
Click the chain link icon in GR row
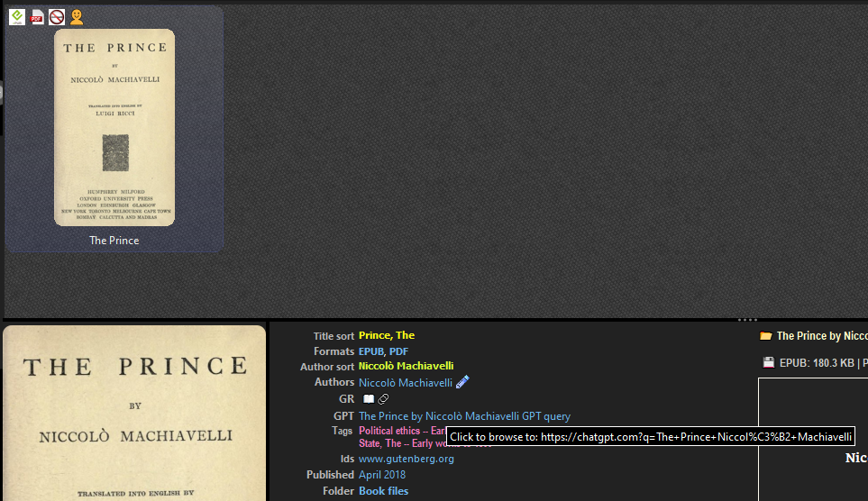(x=383, y=398)
